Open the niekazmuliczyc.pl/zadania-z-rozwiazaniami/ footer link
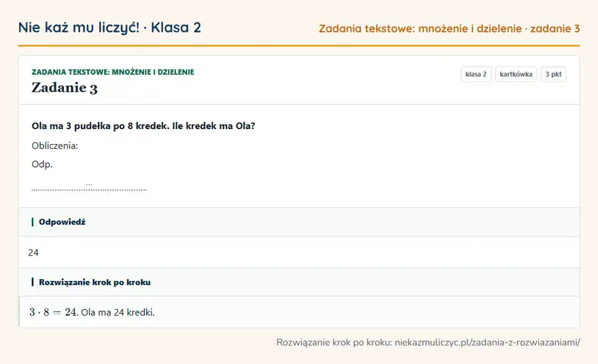598x364 pixels. click(487, 342)
